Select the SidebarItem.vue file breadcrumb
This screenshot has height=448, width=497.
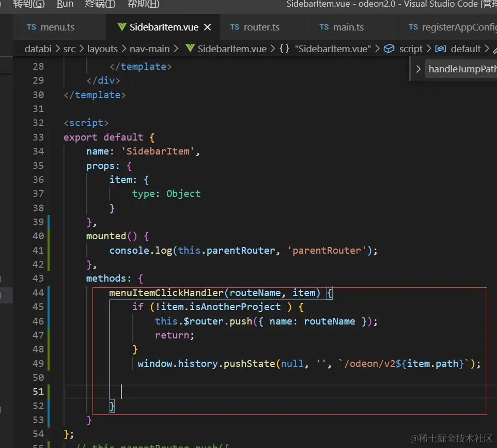[232, 49]
